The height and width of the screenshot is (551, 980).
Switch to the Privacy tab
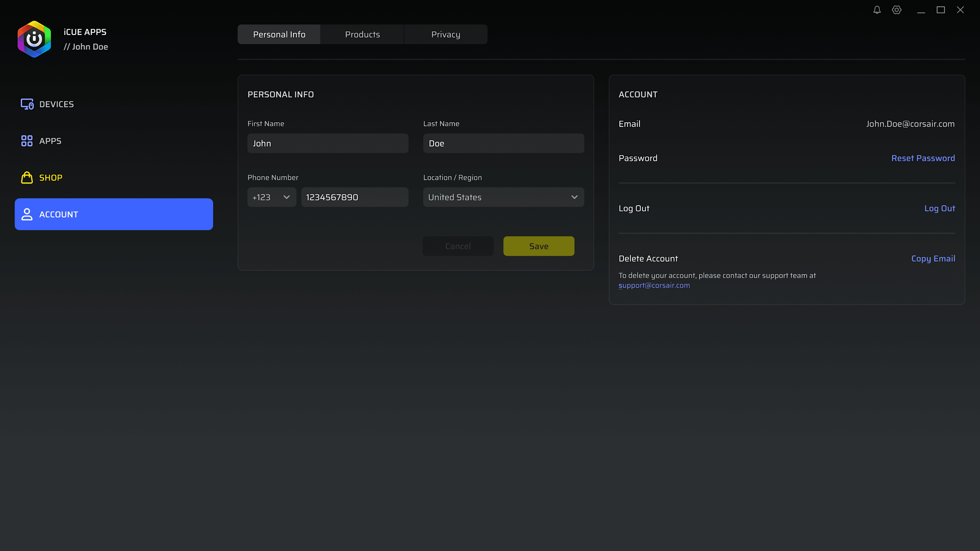[446, 35]
